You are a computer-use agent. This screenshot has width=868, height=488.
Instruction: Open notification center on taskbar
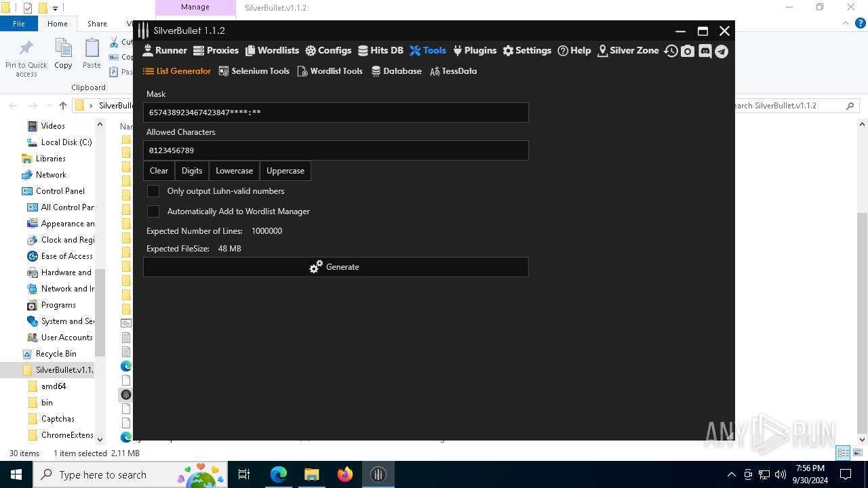tap(846, 474)
